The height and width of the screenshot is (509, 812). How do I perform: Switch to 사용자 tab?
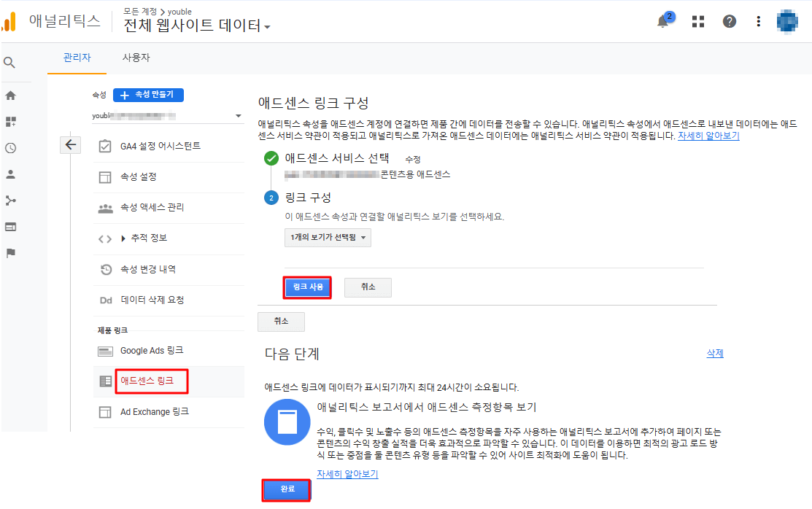click(136, 58)
